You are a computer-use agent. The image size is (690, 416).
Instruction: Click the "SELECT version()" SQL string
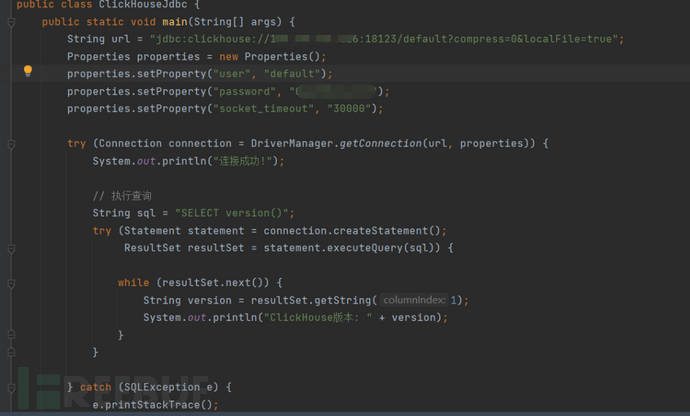tap(232, 213)
